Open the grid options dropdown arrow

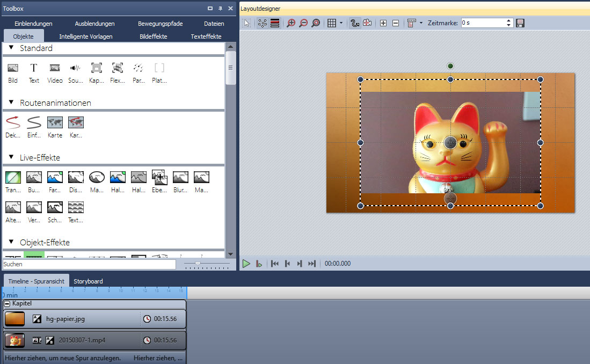point(341,23)
